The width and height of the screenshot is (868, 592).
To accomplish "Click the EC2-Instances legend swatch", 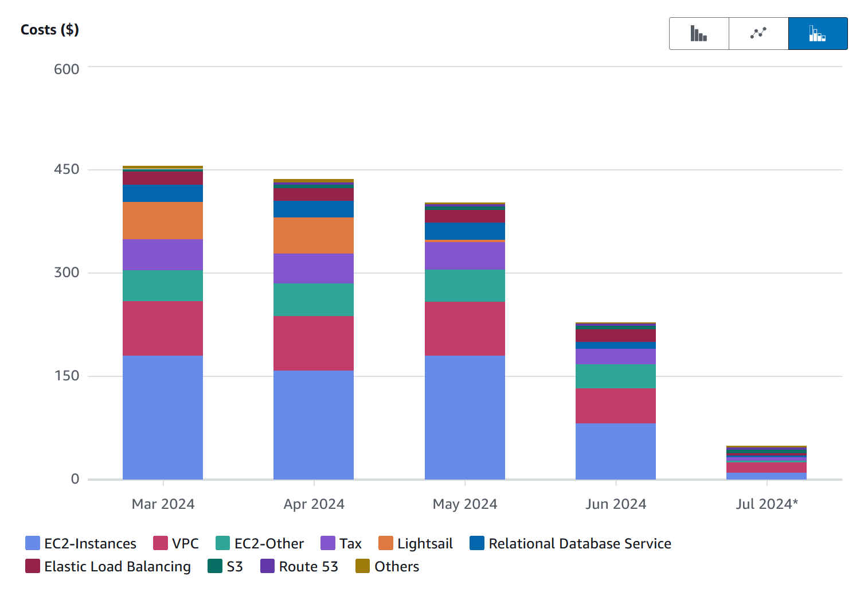I will point(31,543).
